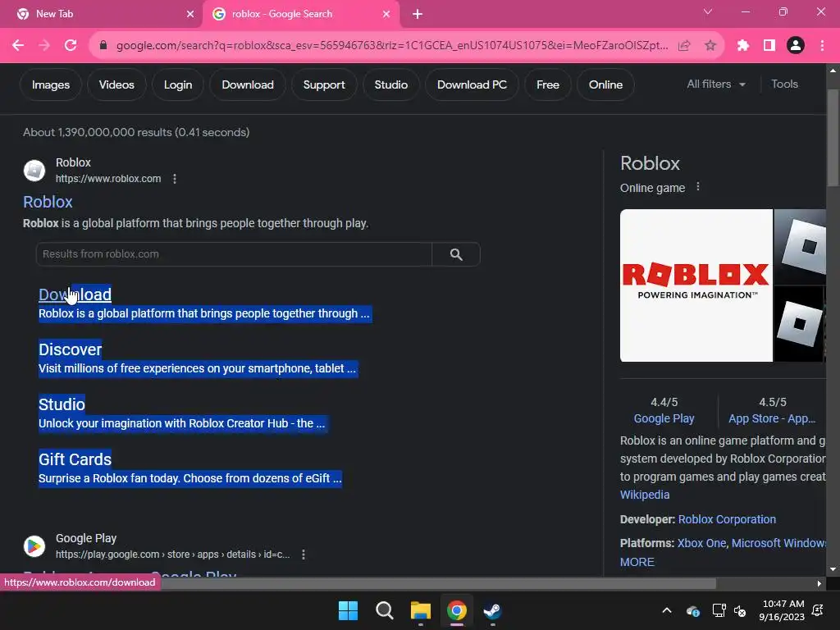Viewport: 840px width, 630px height.
Task: Open the Google Play rating link
Action: pyautogui.click(x=664, y=418)
